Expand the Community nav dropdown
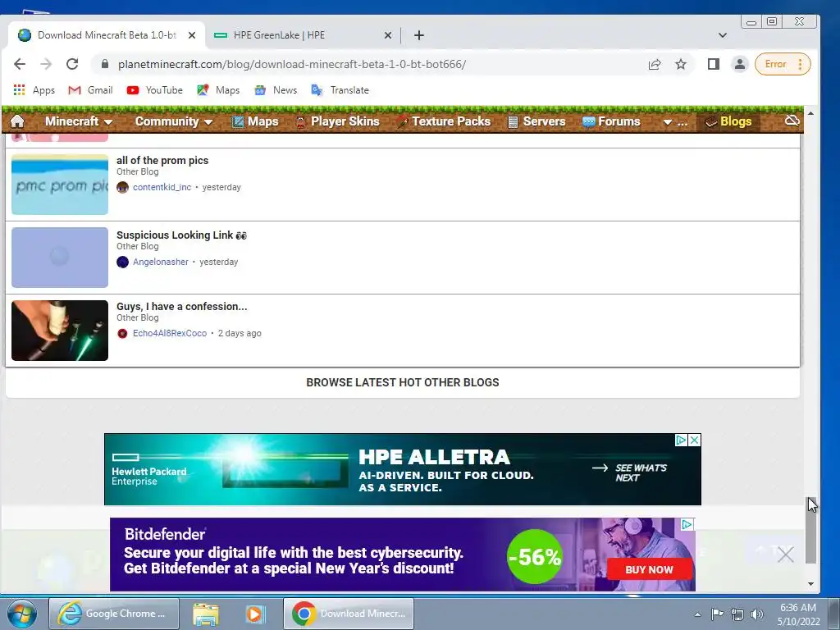840x630 pixels. 174,121
